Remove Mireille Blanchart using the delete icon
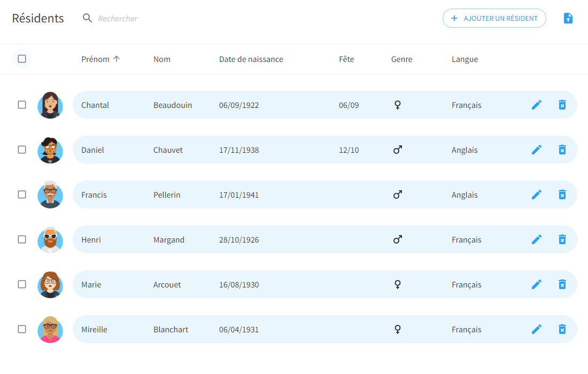This screenshot has width=588, height=374. pos(562,329)
